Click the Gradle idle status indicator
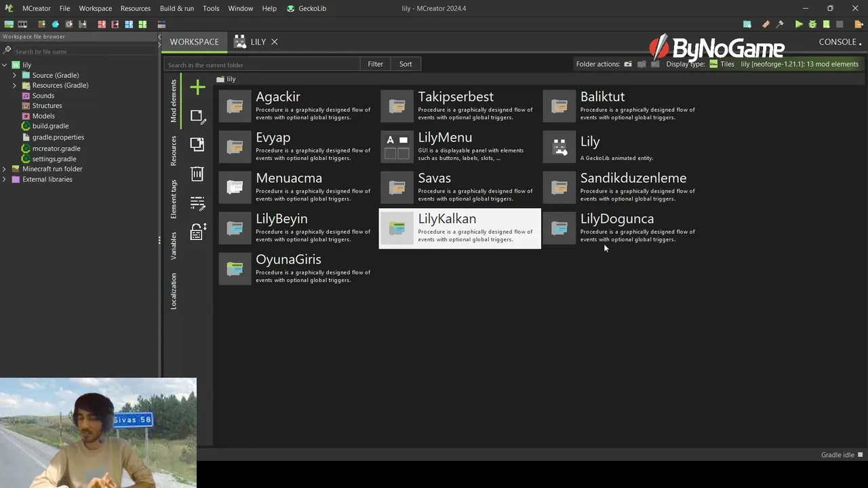This screenshot has width=868, height=488. tap(842, 455)
